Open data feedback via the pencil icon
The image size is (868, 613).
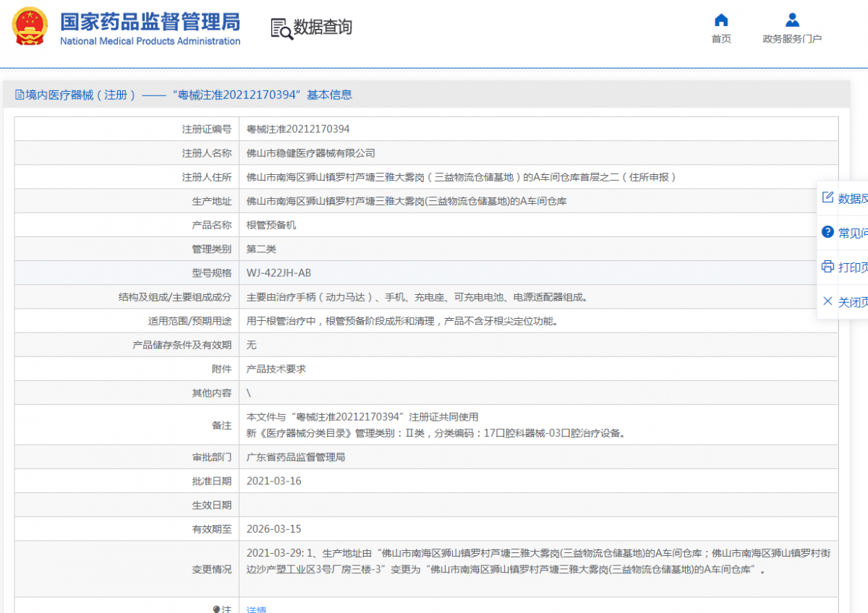(828, 197)
